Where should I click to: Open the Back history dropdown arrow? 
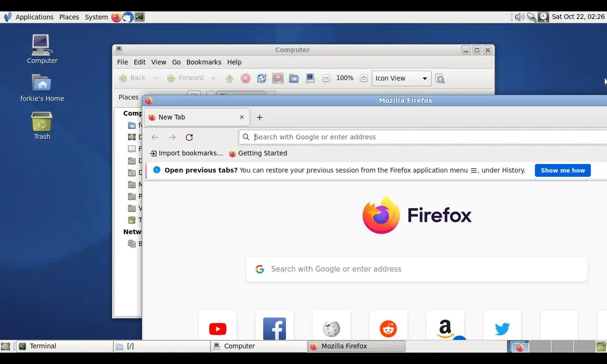tap(155, 78)
